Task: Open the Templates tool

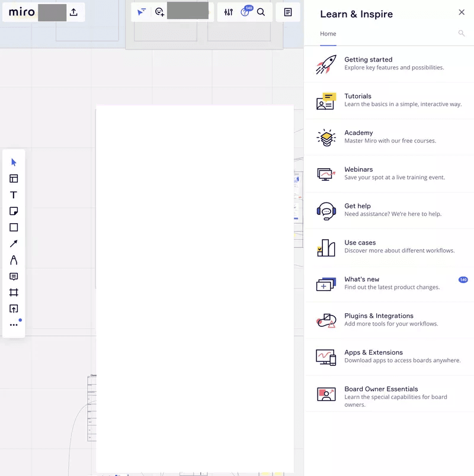Action: pos(14,179)
